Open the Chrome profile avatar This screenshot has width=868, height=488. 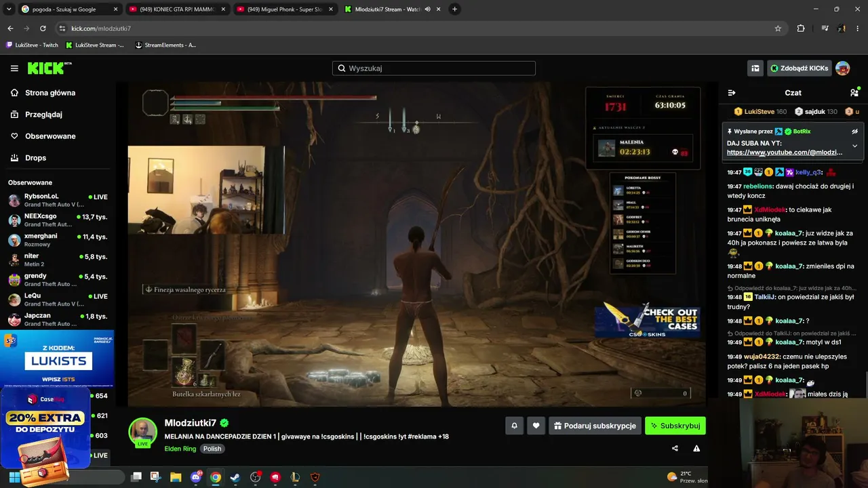[842, 28]
